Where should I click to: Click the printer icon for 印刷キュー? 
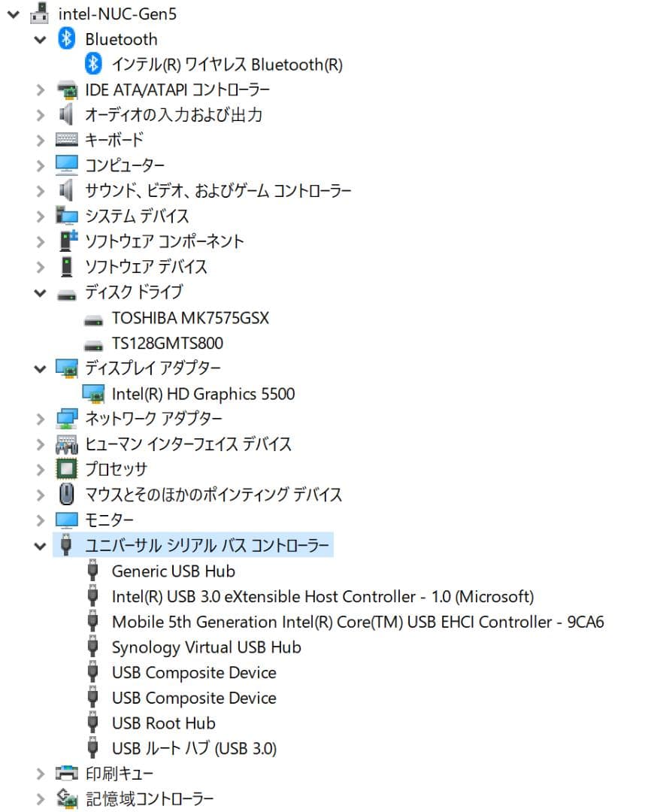point(67,772)
